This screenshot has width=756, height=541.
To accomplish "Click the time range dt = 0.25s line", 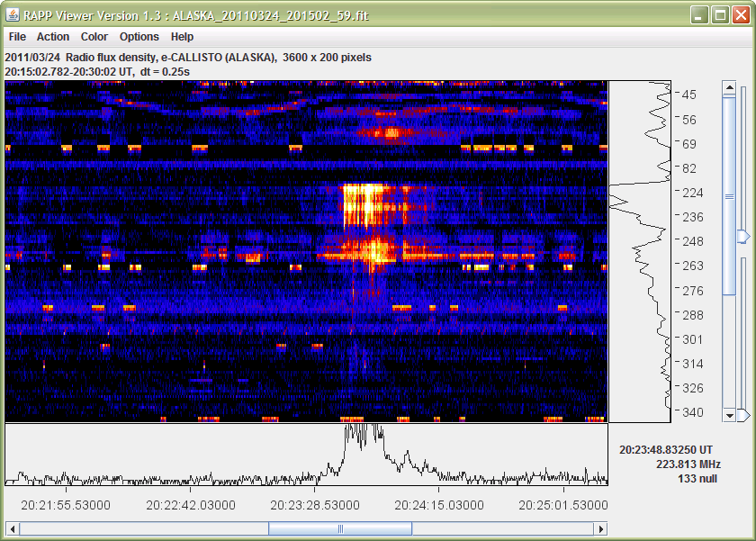I will pyautogui.click(x=97, y=72).
